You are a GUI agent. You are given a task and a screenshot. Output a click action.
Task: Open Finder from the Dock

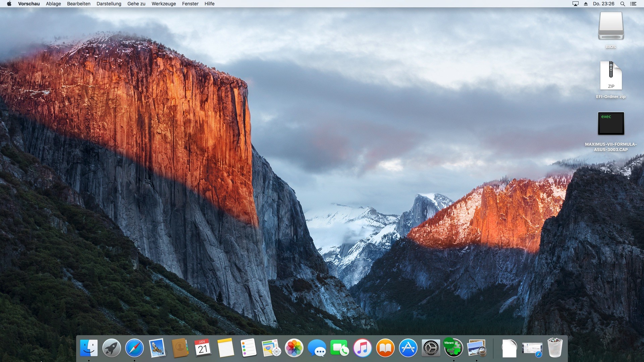[x=89, y=348]
